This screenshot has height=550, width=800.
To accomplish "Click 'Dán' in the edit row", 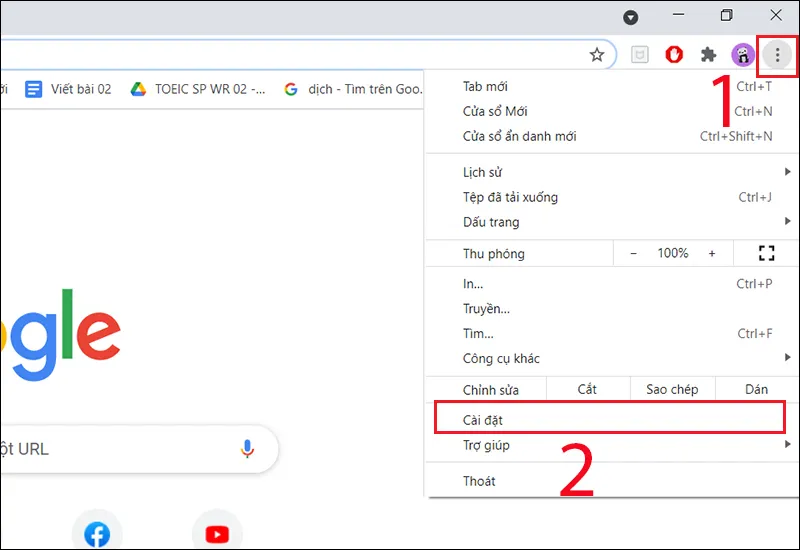I will (755, 390).
